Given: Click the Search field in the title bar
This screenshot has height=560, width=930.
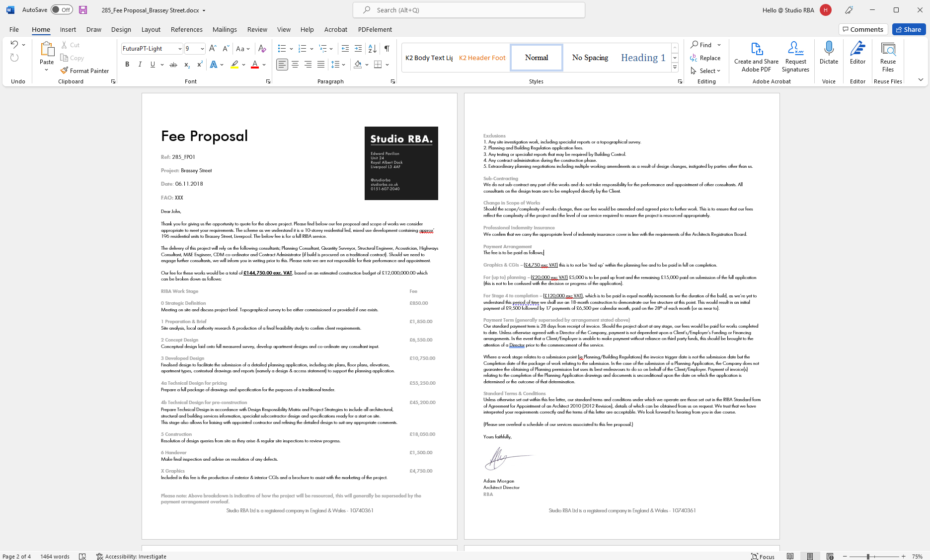Looking at the screenshot, I should 468,9.
